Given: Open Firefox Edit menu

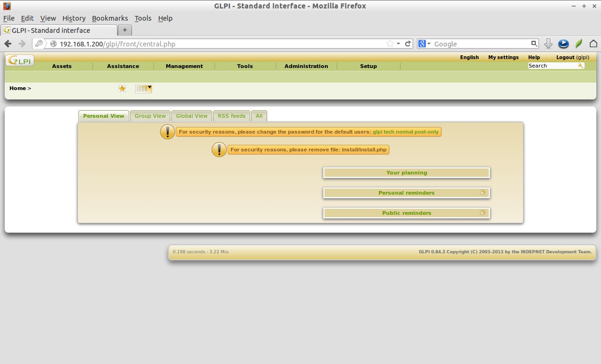Looking at the screenshot, I should (27, 18).
